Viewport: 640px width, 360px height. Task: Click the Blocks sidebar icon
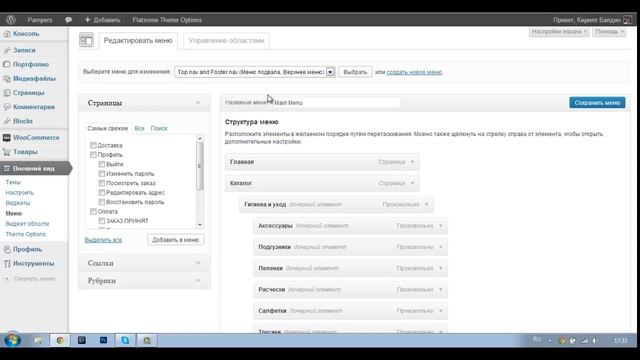click(7, 121)
